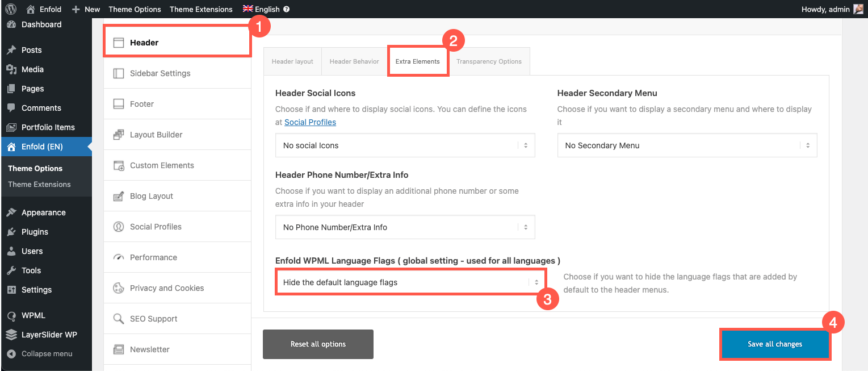This screenshot has width=868, height=371.
Task: Click the Collapse menu arrow icon
Action: pos(11,353)
